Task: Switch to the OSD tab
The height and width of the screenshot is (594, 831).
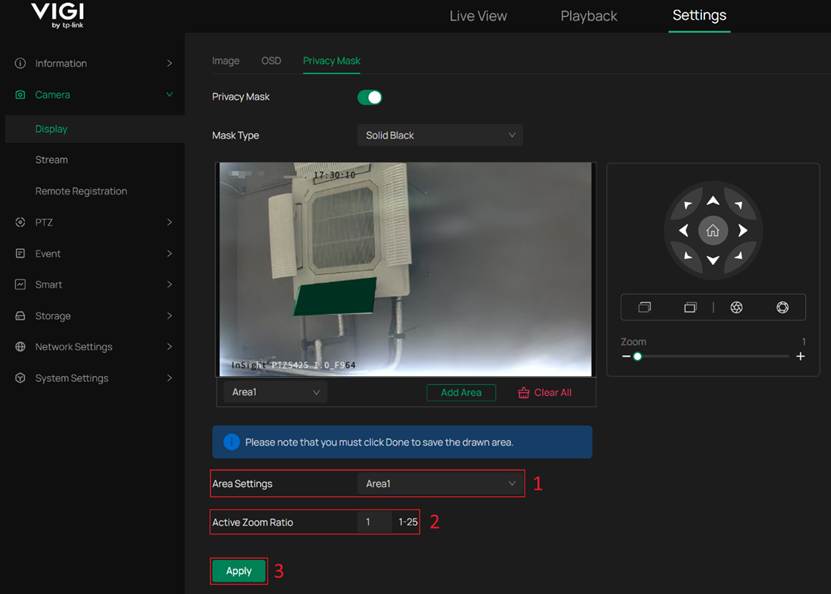Action: (x=271, y=60)
